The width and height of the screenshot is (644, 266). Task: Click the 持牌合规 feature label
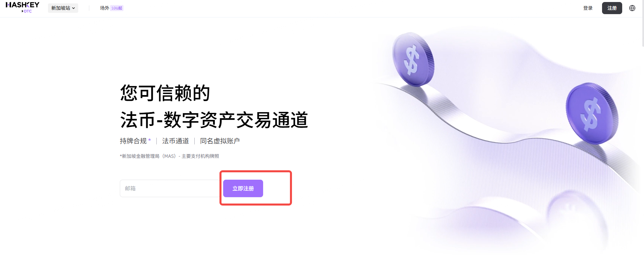(x=133, y=141)
